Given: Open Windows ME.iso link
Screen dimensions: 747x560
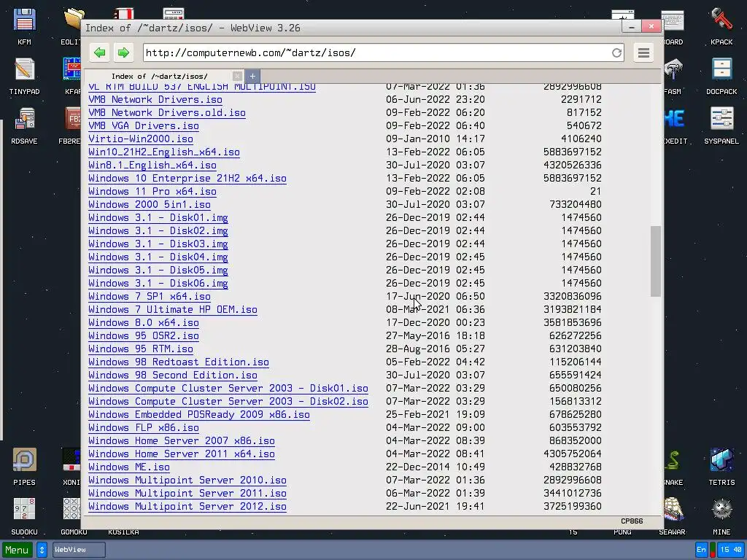Looking at the screenshot, I should click(x=129, y=467).
